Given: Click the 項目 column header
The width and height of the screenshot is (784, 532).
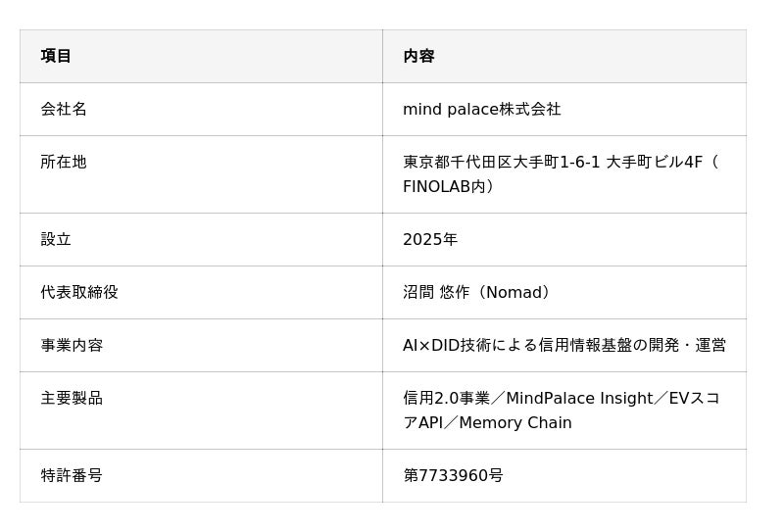Looking at the screenshot, I should 56,56.
